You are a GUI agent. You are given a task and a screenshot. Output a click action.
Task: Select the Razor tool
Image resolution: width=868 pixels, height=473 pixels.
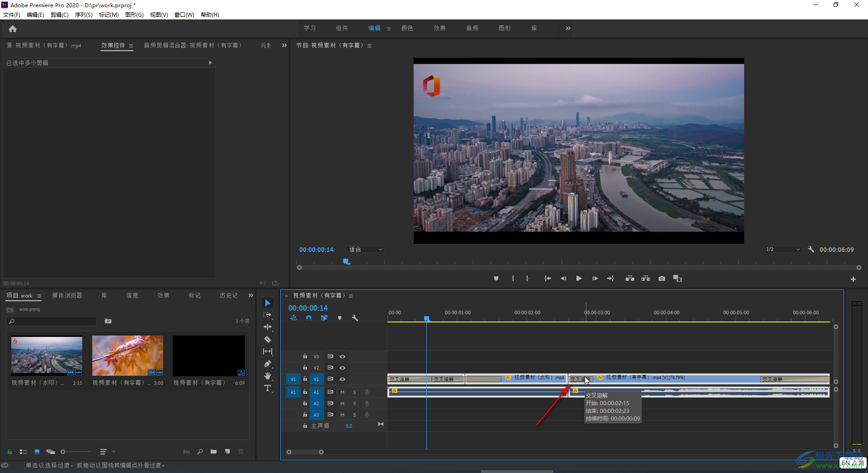[x=268, y=339]
